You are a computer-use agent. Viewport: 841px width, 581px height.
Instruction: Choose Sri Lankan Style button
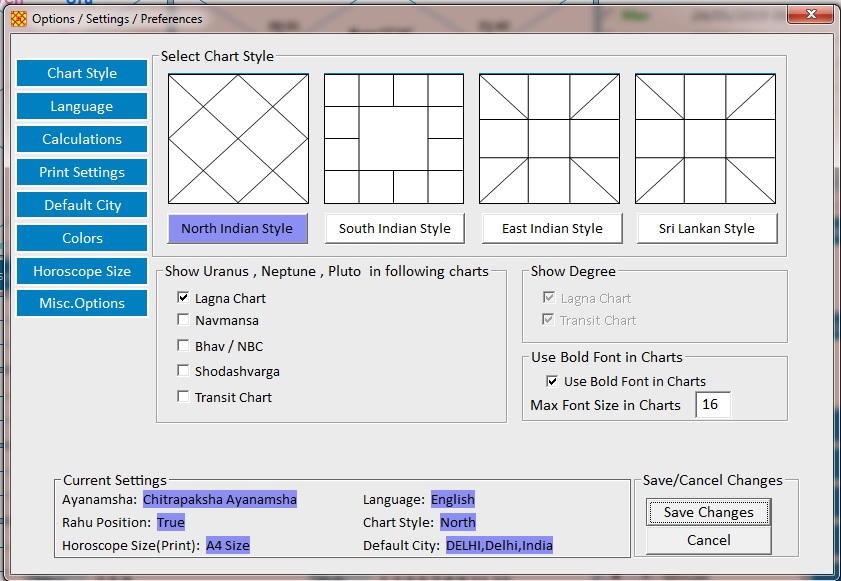point(707,229)
